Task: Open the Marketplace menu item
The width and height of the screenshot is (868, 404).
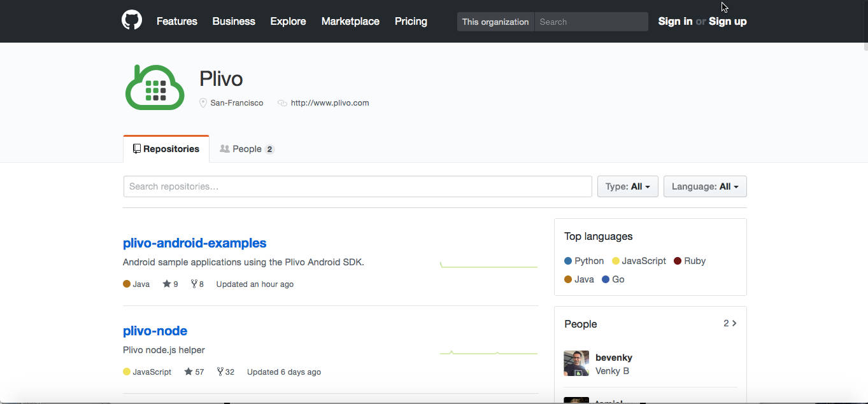Action: tap(350, 21)
